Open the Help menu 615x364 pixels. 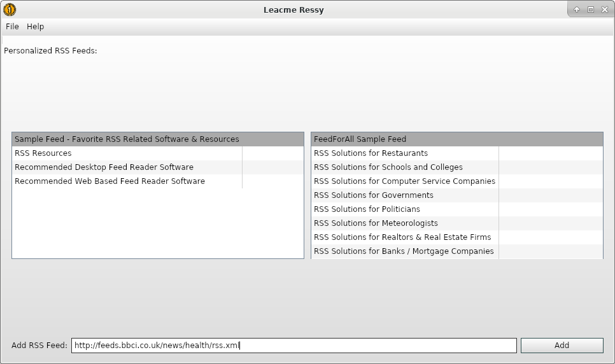[x=36, y=27]
